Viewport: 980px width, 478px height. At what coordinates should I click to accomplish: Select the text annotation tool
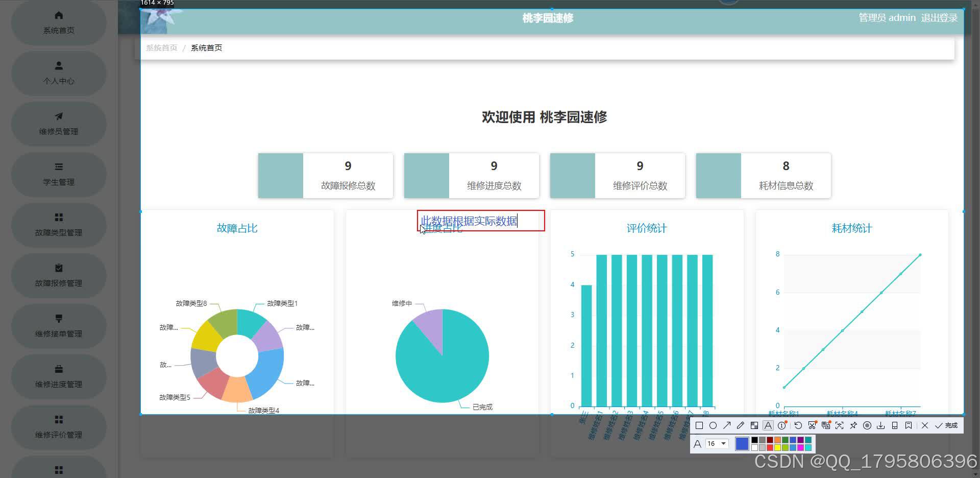pyautogui.click(x=768, y=425)
